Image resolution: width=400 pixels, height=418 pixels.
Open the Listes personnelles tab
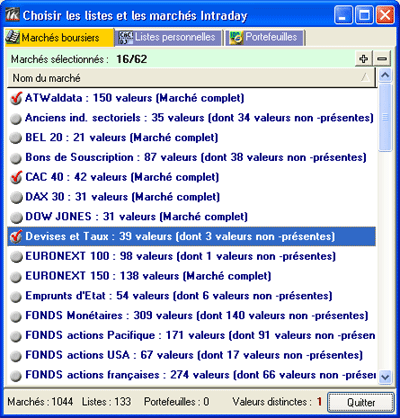169,38
